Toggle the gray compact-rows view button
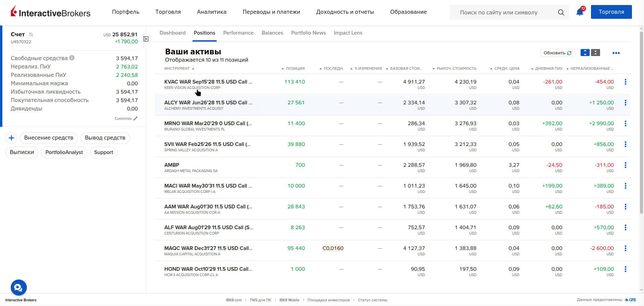 click(x=595, y=53)
